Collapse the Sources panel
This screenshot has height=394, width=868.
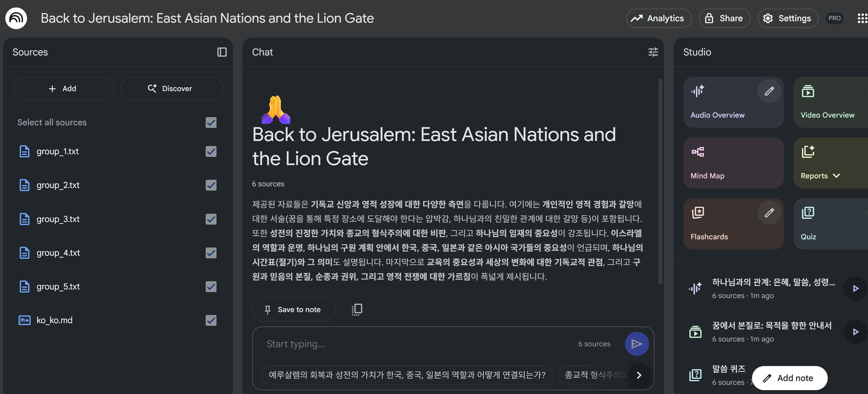222,52
